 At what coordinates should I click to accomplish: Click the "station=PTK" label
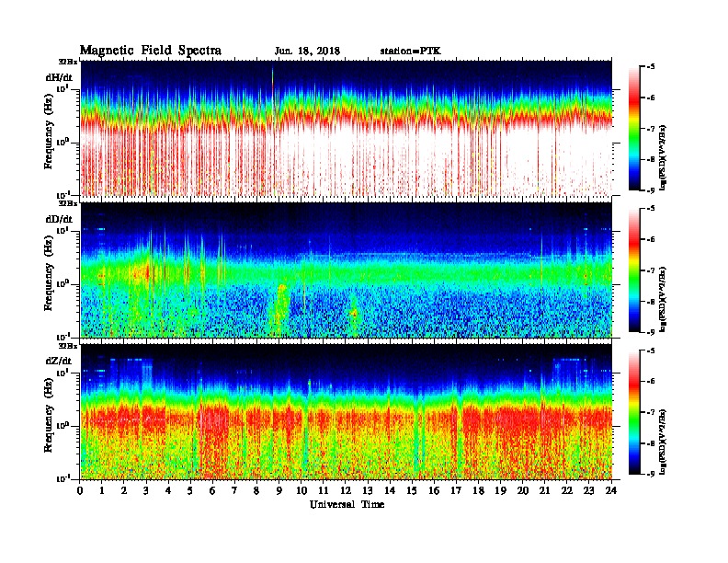point(411,52)
